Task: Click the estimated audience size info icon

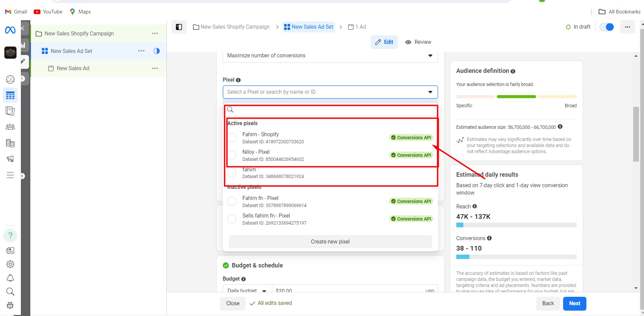Action: pos(560,126)
